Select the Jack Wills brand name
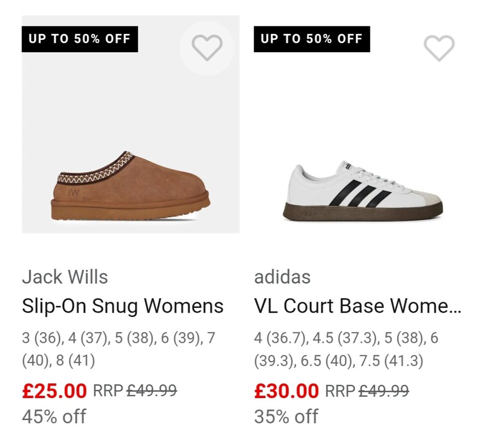The height and width of the screenshot is (448, 494). coord(65,277)
